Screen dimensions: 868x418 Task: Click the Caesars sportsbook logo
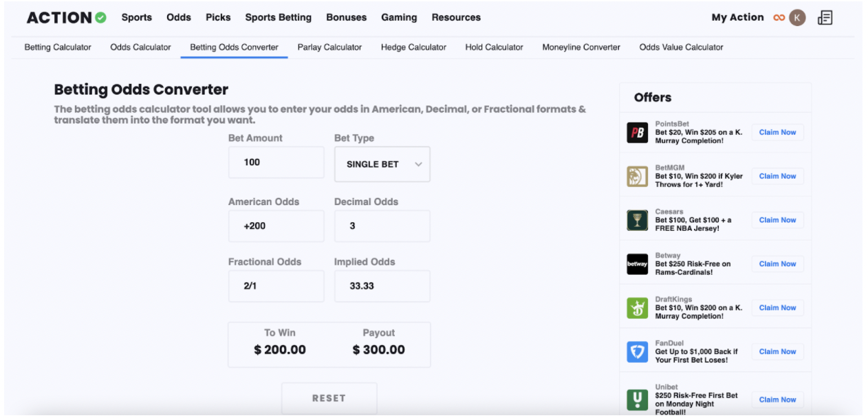click(638, 220)
